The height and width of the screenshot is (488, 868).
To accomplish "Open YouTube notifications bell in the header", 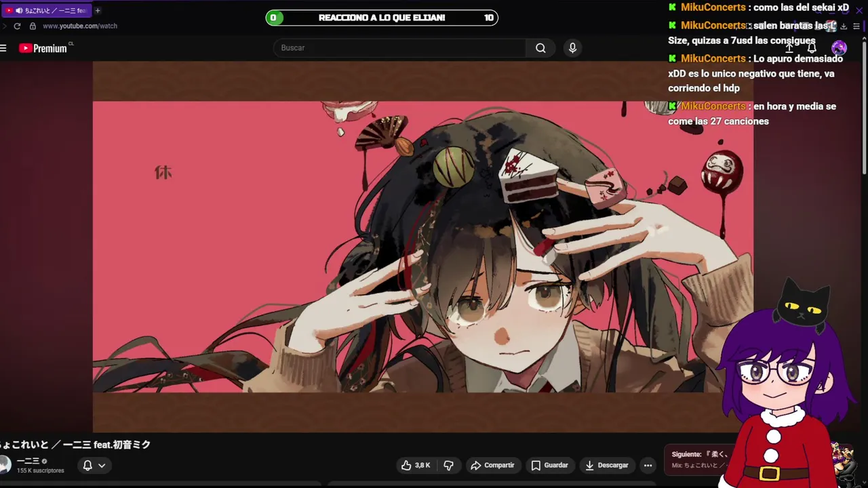I will 812,48.
